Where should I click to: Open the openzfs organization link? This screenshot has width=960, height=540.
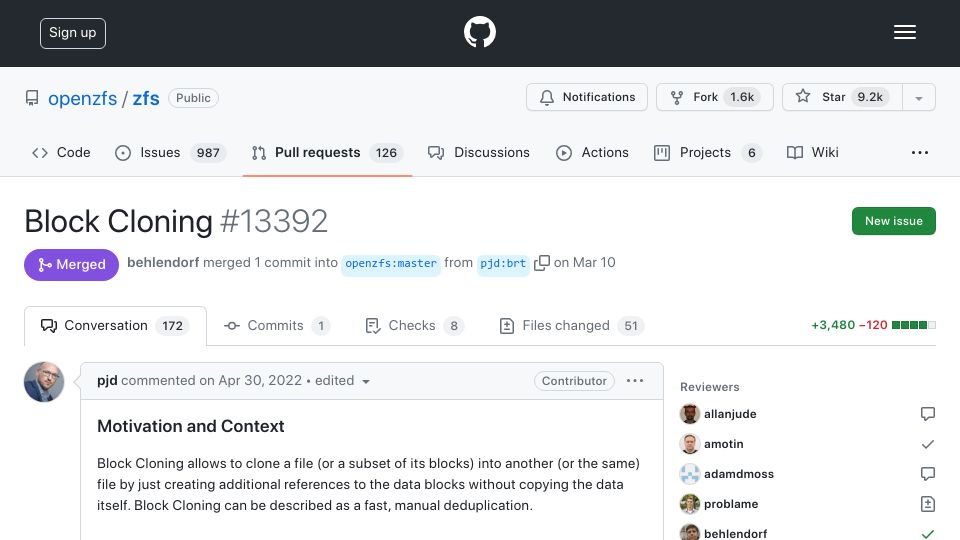[82, 98]
